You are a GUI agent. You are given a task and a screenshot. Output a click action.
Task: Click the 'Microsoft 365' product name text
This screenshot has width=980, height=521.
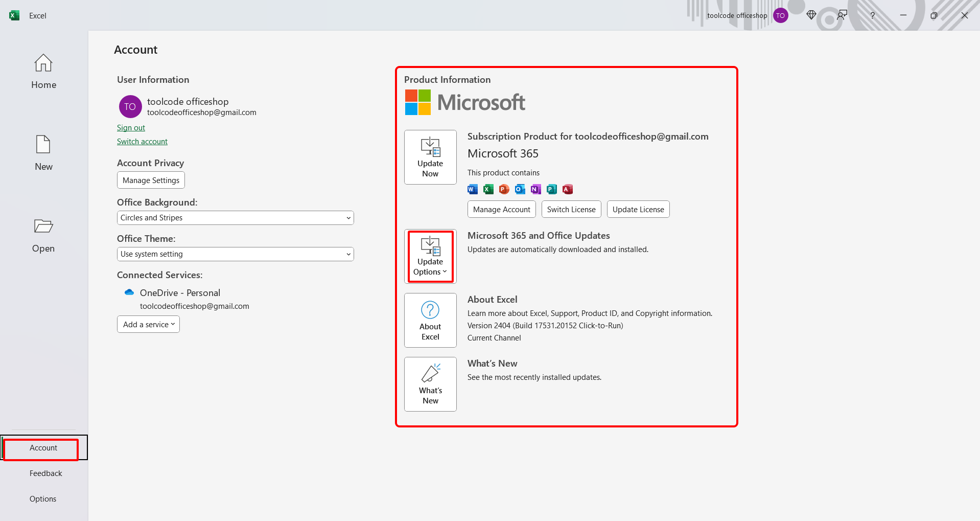pyautogui.click(x=503, y=153)
